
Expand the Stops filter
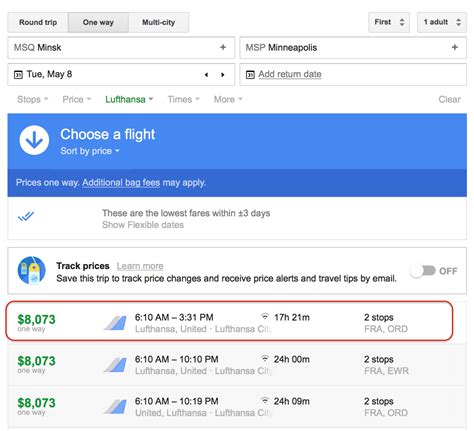point(33,99)
